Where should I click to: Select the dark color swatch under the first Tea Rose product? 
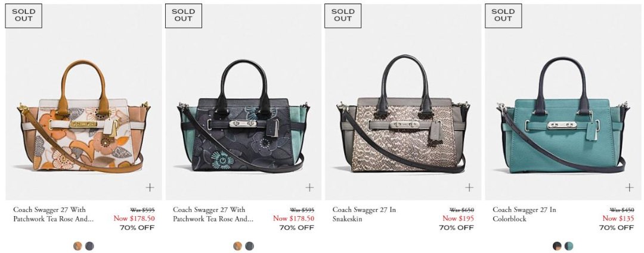(89, 246)
